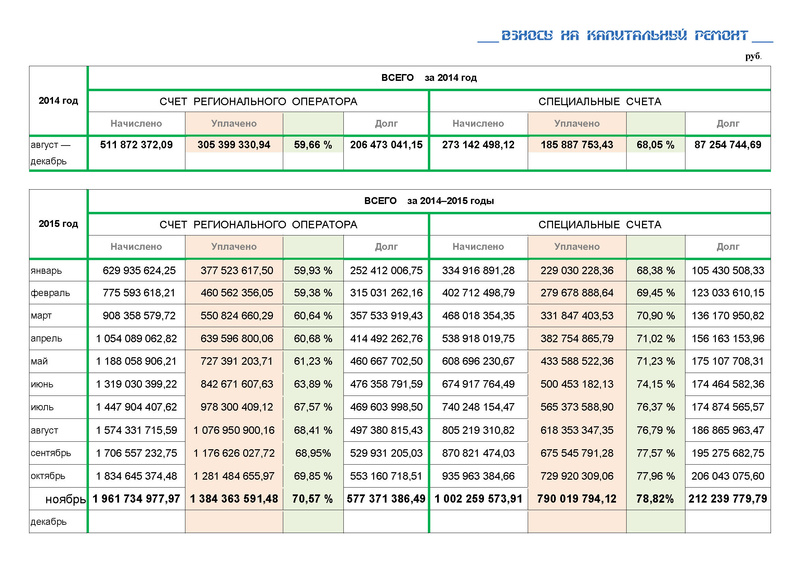This screenshot has height=565, width=800.
Task: Click the 'январь' row label
Action: pos(46,269)
